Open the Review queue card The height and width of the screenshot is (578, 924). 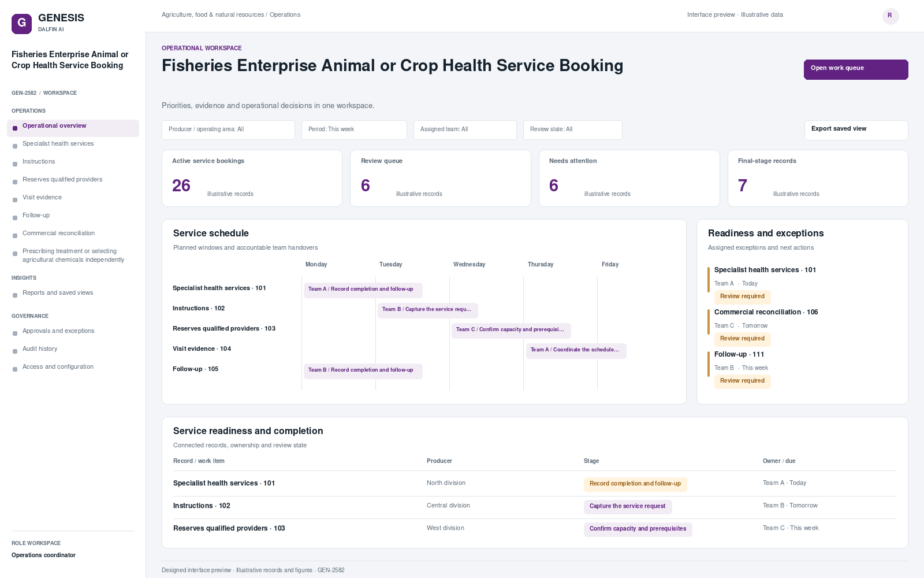441,178
